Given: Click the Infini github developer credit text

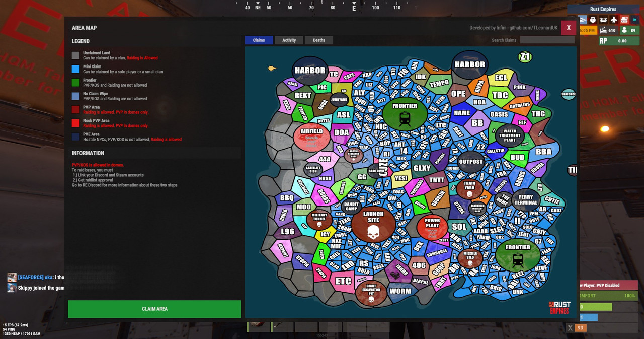Looking at the screenshot, I should (x=514, y=28).
